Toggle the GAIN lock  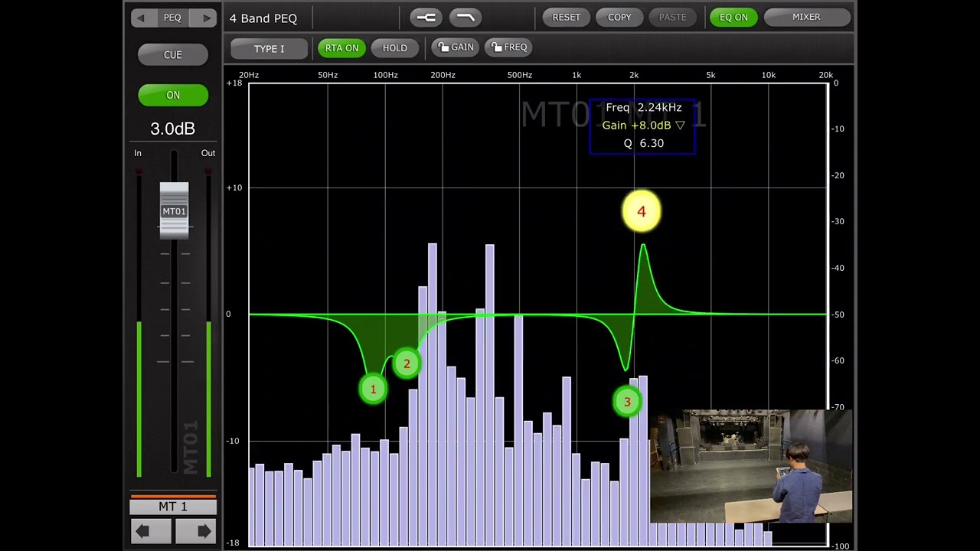tap(456, 47)
